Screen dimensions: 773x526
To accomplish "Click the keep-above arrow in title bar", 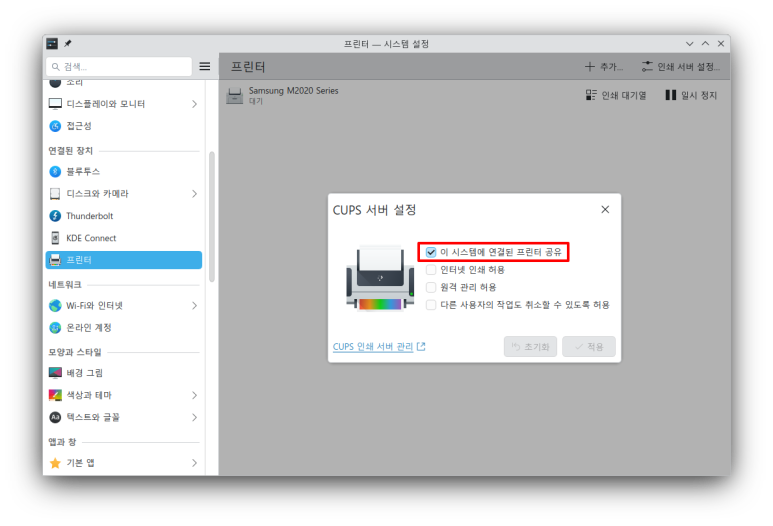I will 705,43.
